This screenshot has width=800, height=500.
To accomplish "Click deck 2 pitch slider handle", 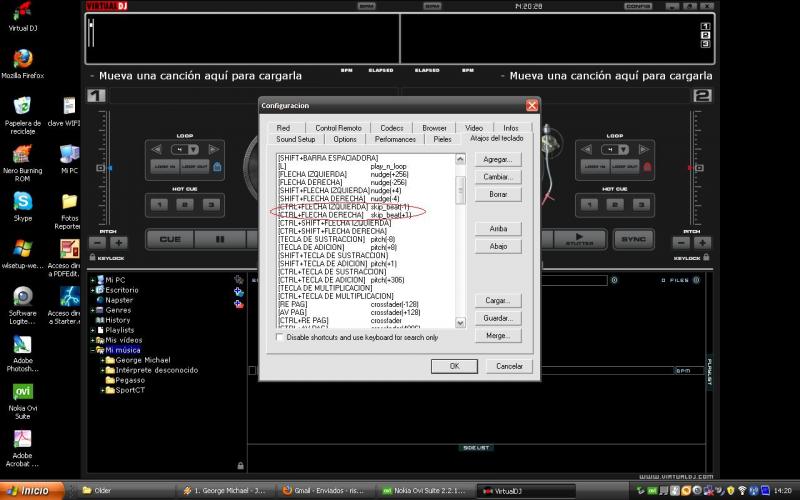I will tap(699, 168).
